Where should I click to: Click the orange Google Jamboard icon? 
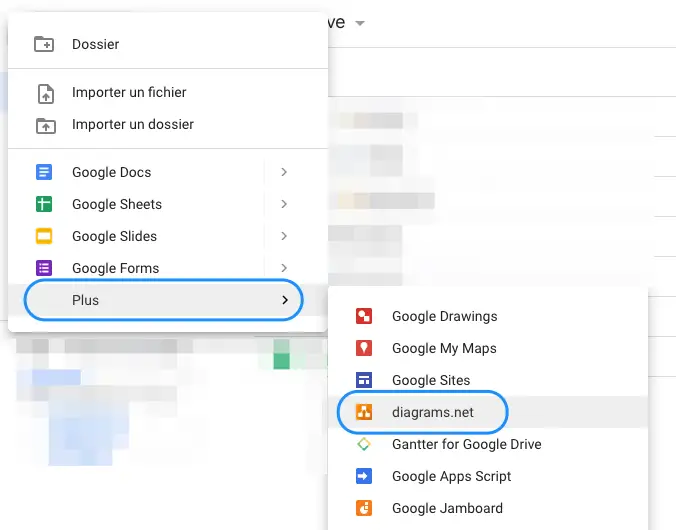[x=364, y=508]
